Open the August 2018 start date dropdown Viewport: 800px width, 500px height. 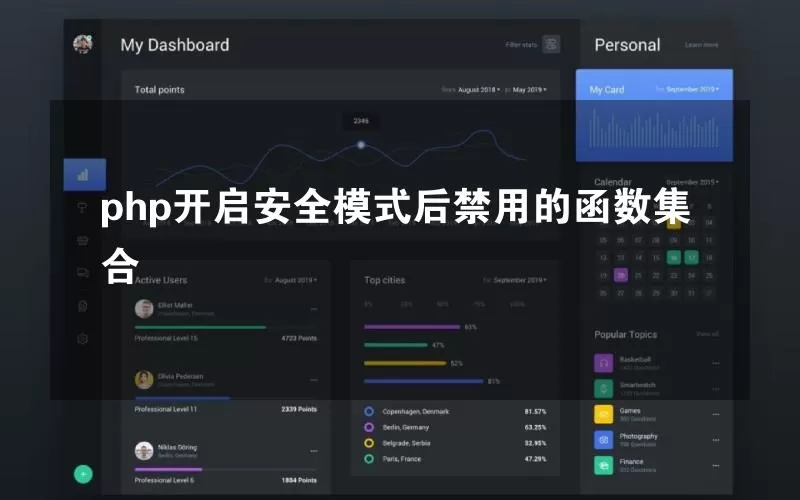(x=479, y=90)
